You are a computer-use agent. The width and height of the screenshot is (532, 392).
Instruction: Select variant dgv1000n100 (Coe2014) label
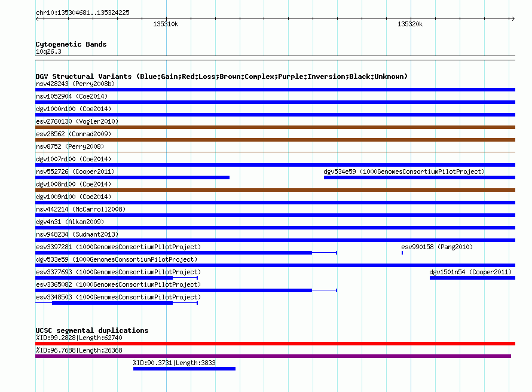(74, 109)
